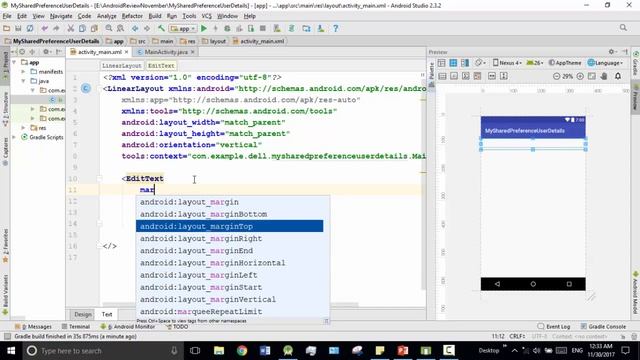640x360 pixels.
Task: Click the Copy icon in toolbar
Action: pos(82,28)
